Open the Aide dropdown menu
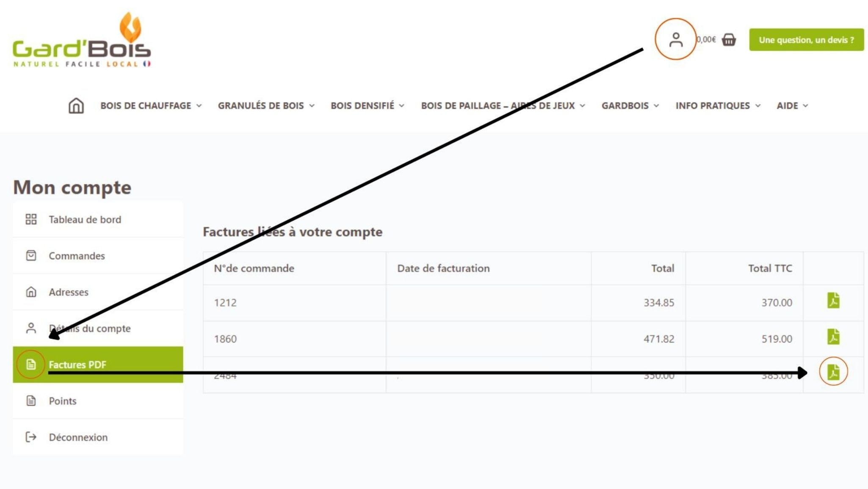The height and width of the screenshot is (489, 868). [x=792, y=105]
